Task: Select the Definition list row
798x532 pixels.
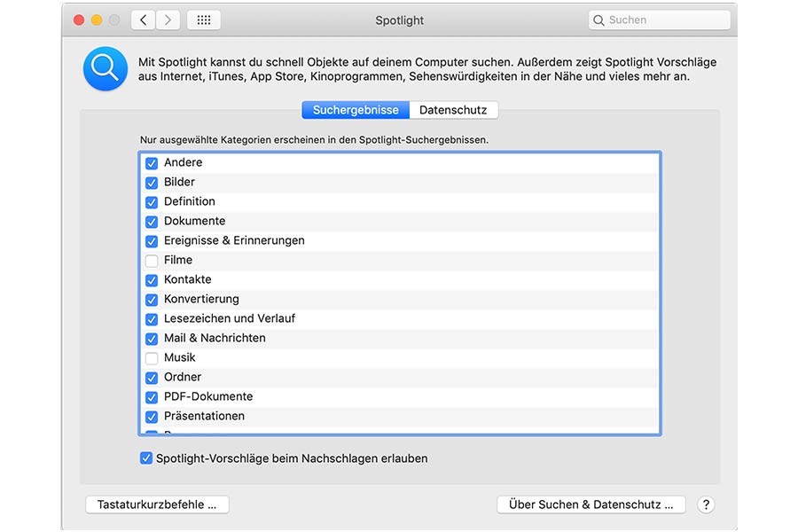Action: point(399,202)
